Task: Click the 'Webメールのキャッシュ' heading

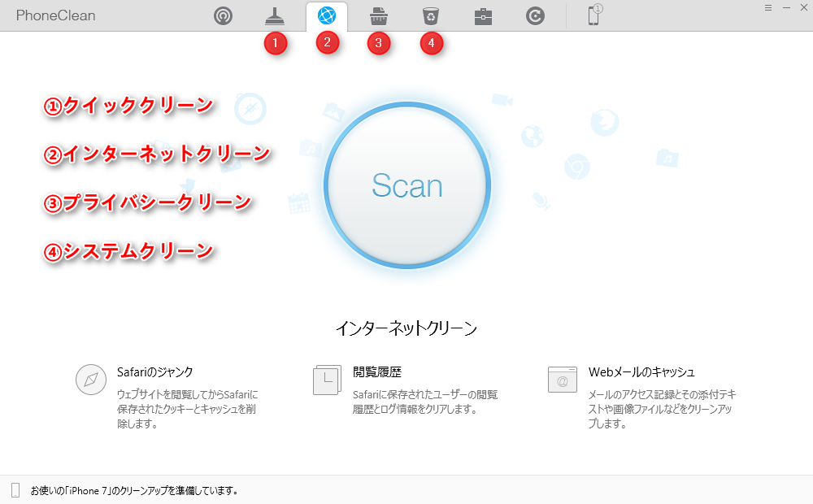Action: [x=641, y=372]
